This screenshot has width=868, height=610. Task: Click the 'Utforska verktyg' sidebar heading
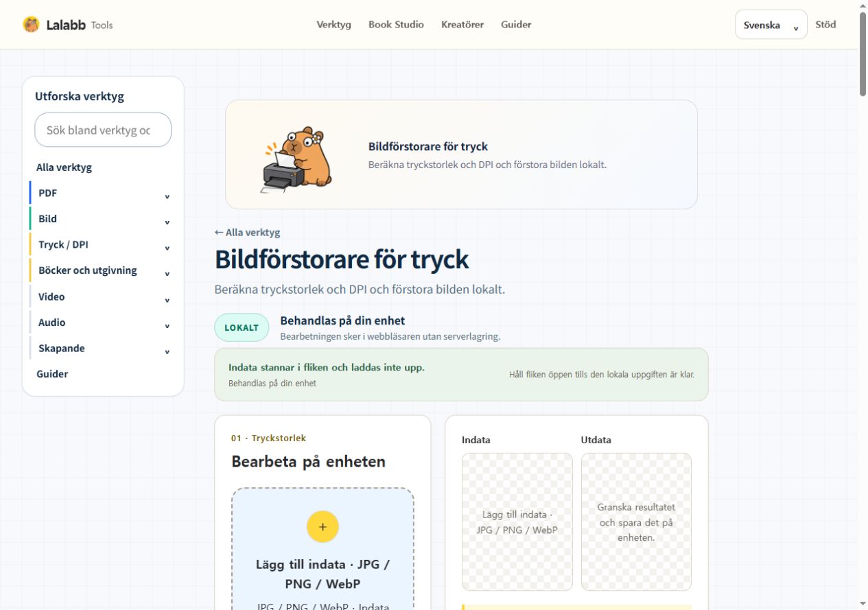point(80,96)
